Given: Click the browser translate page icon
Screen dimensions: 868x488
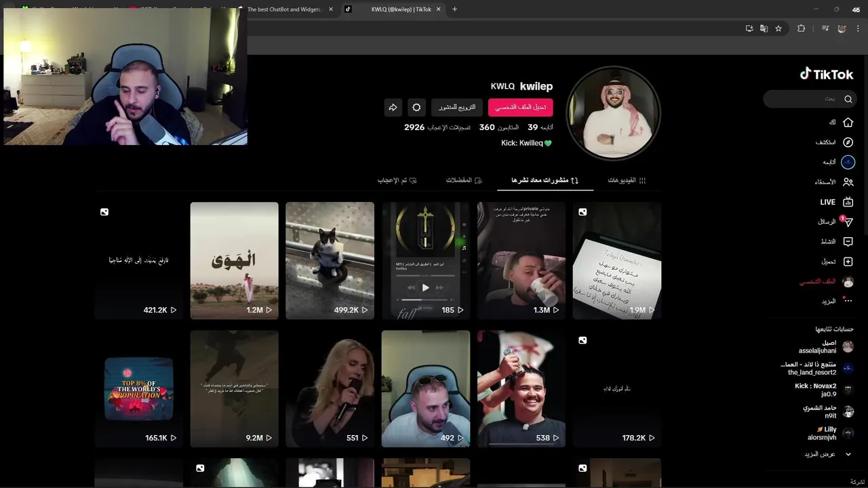Looking at the screenshot, I should tap(764, 28).
